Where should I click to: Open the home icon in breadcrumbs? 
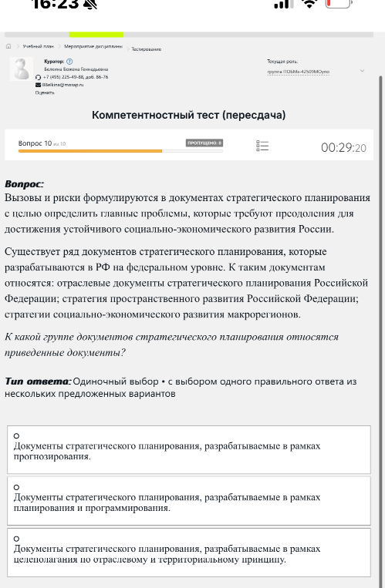click(x=8, y=46)
